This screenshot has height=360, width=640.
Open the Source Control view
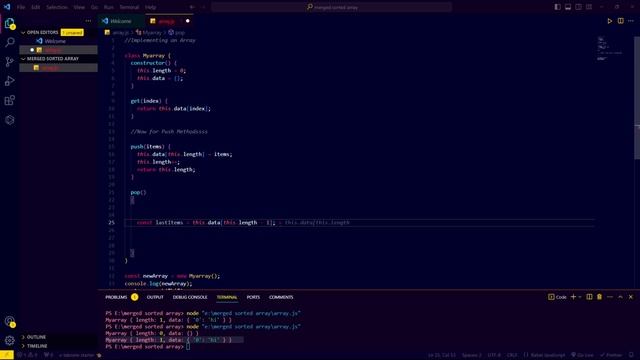(9, 62)
